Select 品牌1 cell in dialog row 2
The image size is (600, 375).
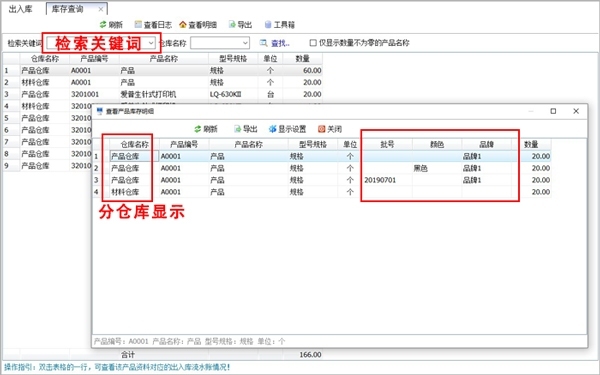486,168
